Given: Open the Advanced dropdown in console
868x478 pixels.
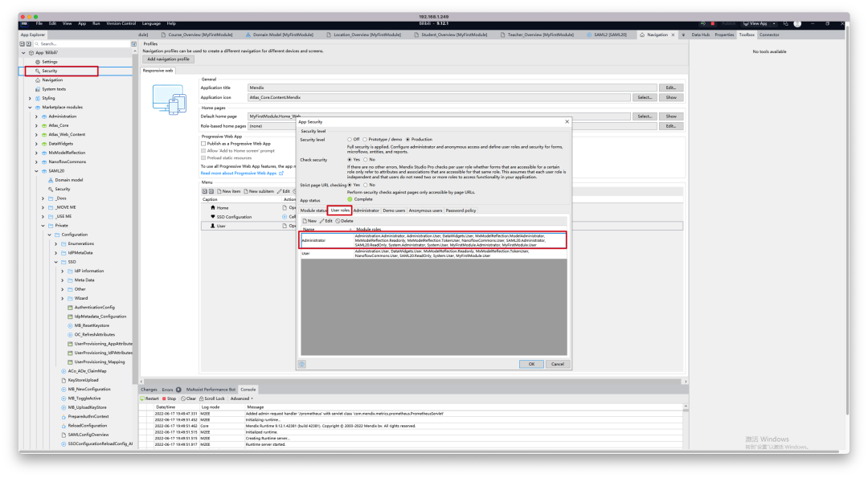Looking at the screenshot, I should pyautogui.click(x=242, y=398).
